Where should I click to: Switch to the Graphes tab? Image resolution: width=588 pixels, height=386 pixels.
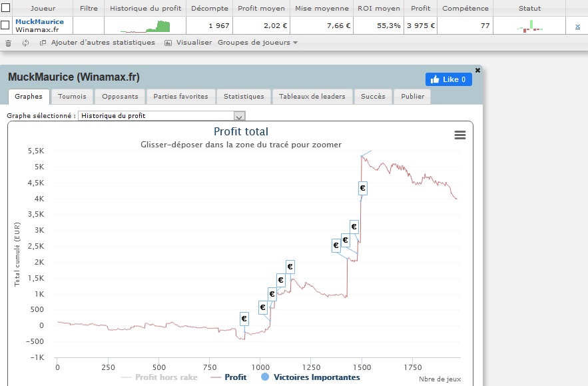(29, 97)
